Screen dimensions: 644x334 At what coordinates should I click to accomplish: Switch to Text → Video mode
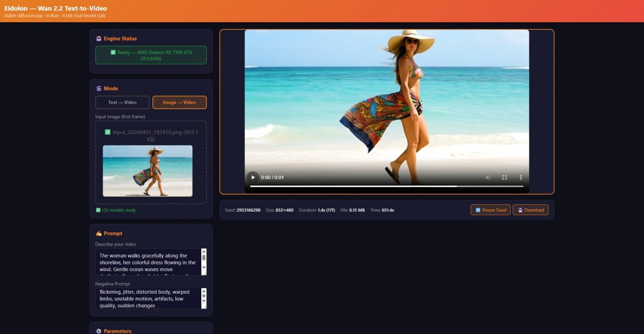point(122,102)
